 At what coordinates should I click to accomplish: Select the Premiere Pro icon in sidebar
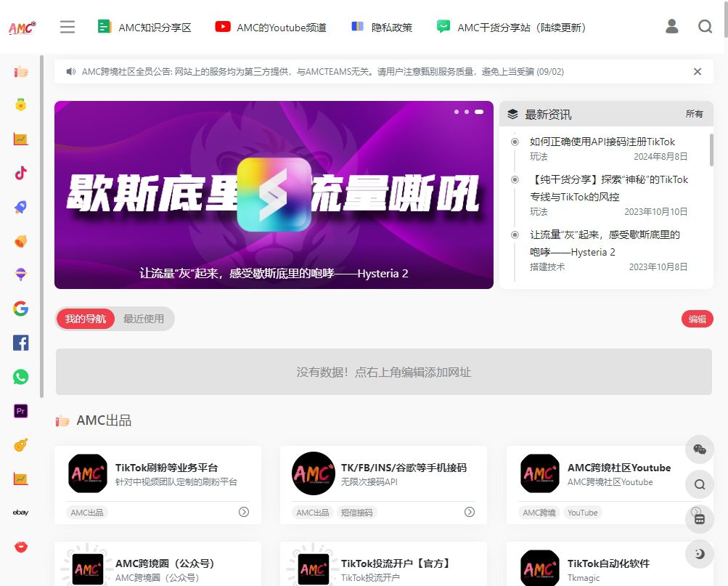pos(20,411)
